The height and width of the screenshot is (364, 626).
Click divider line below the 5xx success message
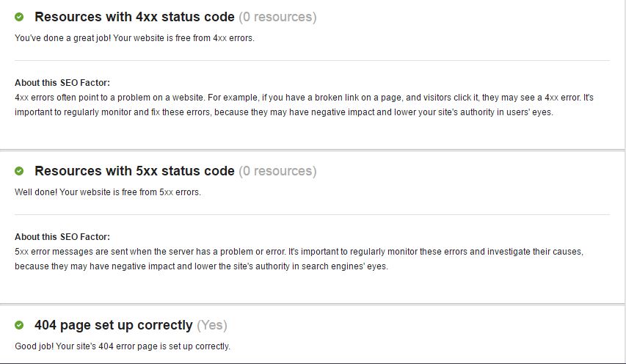pos(312,214)
